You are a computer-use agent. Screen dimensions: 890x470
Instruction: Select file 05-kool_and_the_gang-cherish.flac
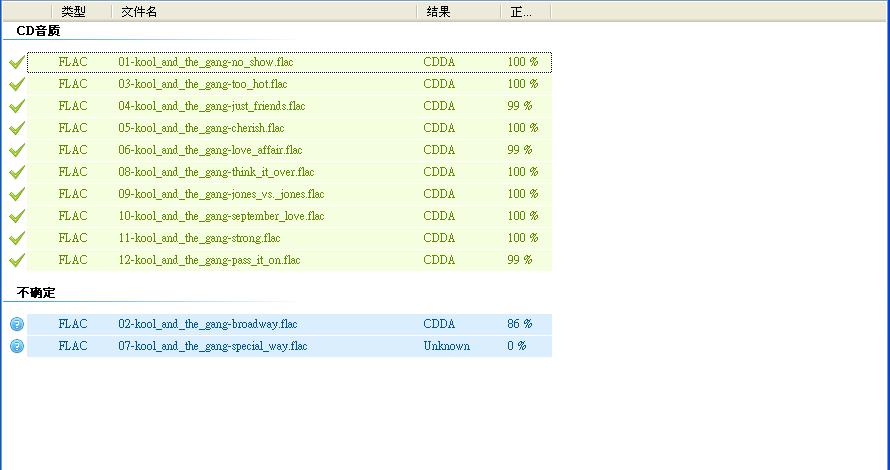201,128
